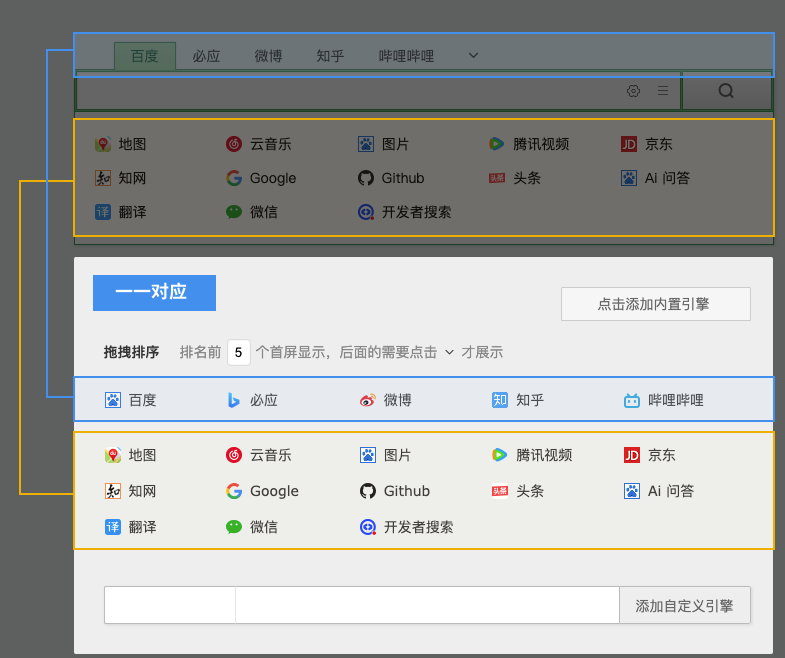785x658 pixels.
Task: Click Ai 问答 icon in dimmed top panel
Action: [629, 178]
